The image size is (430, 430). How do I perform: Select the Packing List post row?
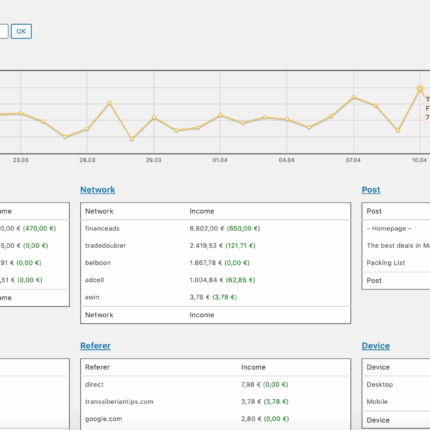(396, 263)
